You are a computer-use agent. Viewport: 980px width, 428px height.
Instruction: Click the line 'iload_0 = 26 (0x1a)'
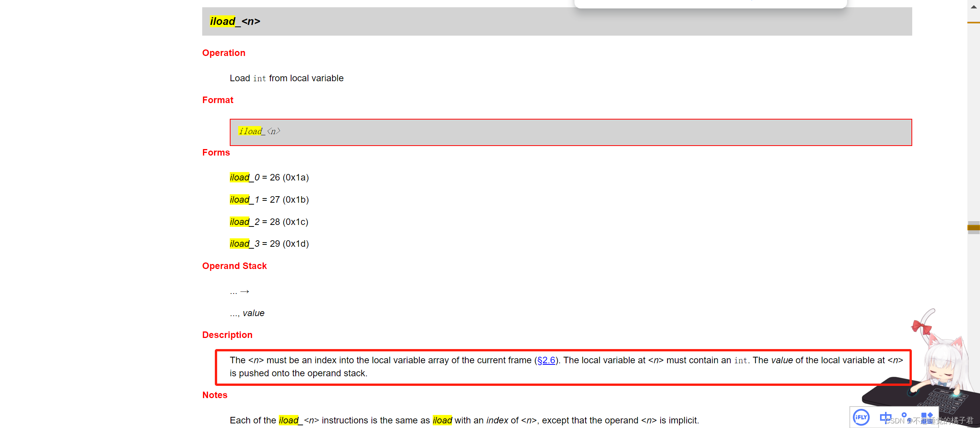tap(269, 177)
